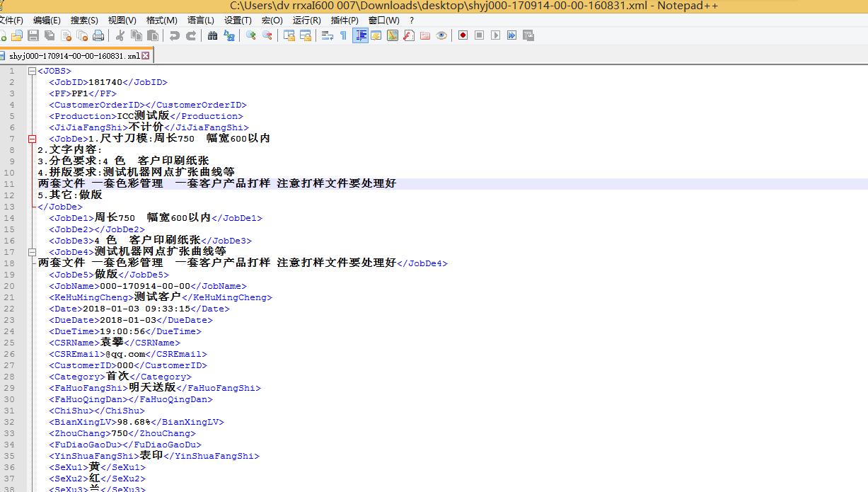Click the DueTime value 19:00:56
This screenshot has height=492, width=868.
[122, 331]
